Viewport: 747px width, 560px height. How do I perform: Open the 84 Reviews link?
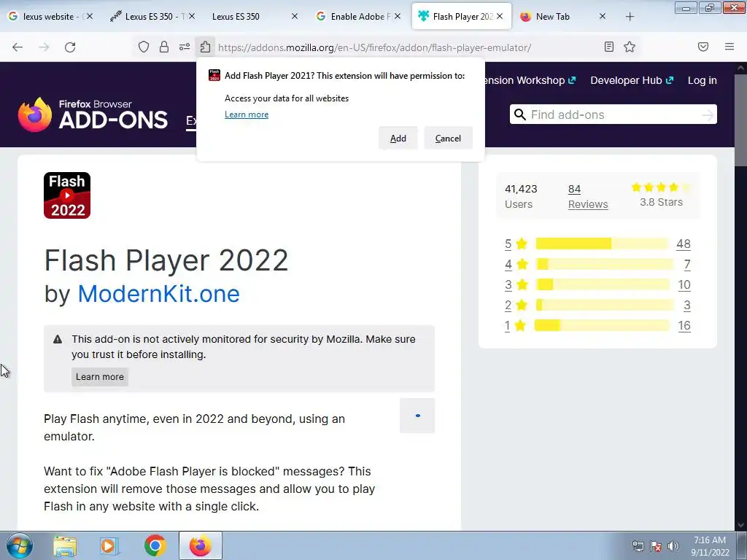[x=588, y=196]
